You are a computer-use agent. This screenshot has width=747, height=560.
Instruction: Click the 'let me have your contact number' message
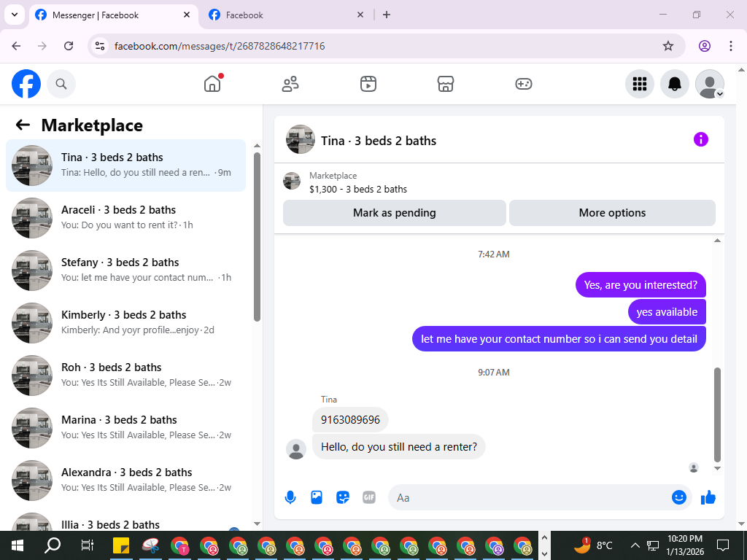pos(559,338)
